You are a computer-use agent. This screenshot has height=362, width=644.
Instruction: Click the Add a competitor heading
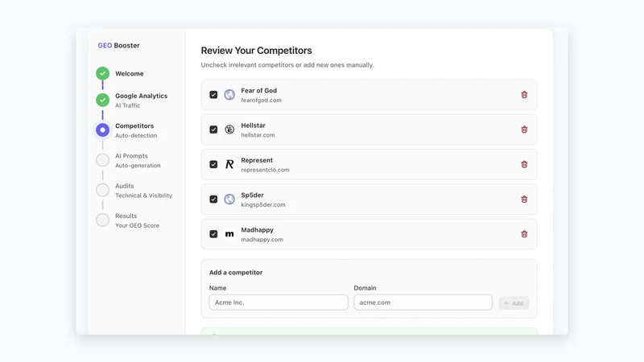236,273
